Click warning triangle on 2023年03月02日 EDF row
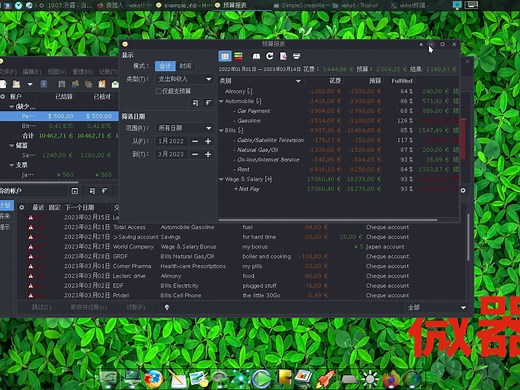The height and width of the screenshot is (390, 520). pos(31,286)
